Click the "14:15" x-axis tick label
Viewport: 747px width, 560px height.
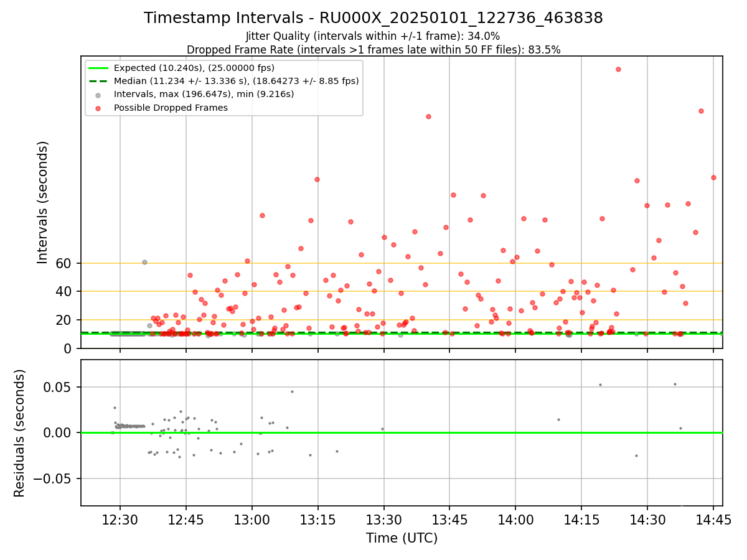[x=581, y=519]
